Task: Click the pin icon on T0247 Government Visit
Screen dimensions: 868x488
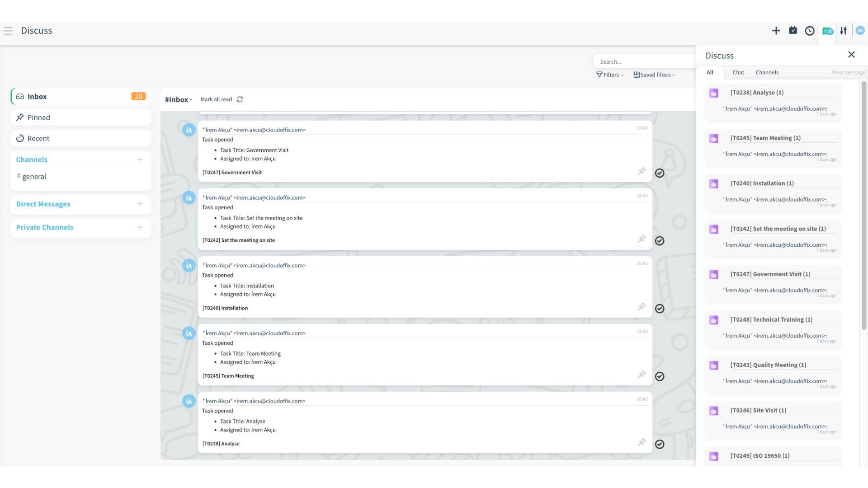Action: tap(641, 172)
